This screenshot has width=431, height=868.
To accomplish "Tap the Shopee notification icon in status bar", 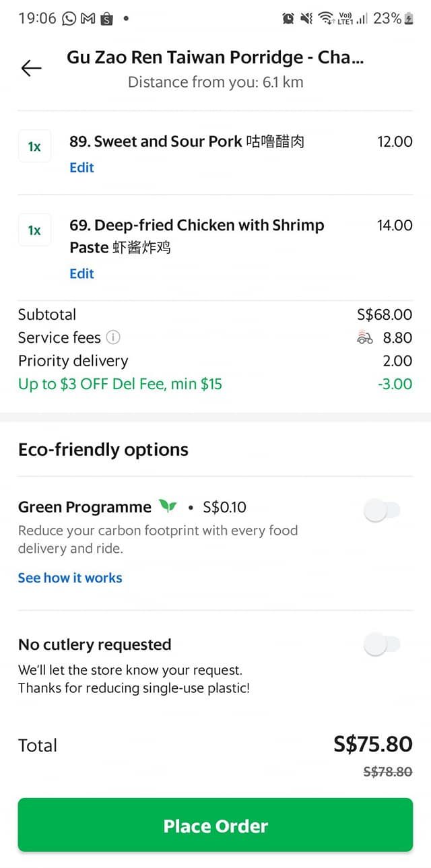I will coord(106,20).
